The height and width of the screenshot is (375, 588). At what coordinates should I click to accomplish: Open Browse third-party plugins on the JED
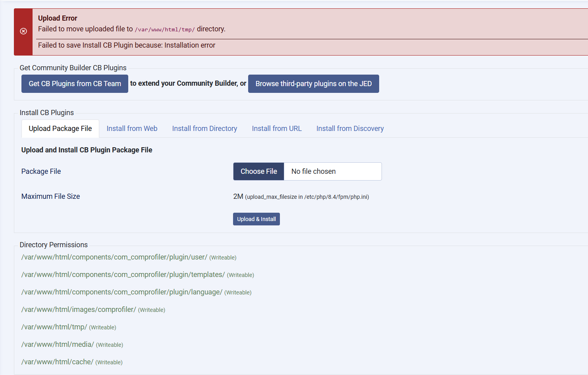[x=313, y=84]
